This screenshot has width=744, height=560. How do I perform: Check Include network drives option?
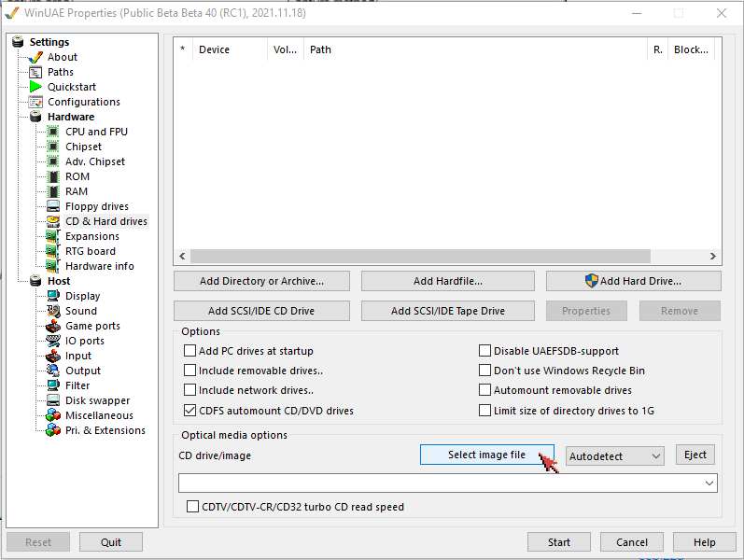190,390
